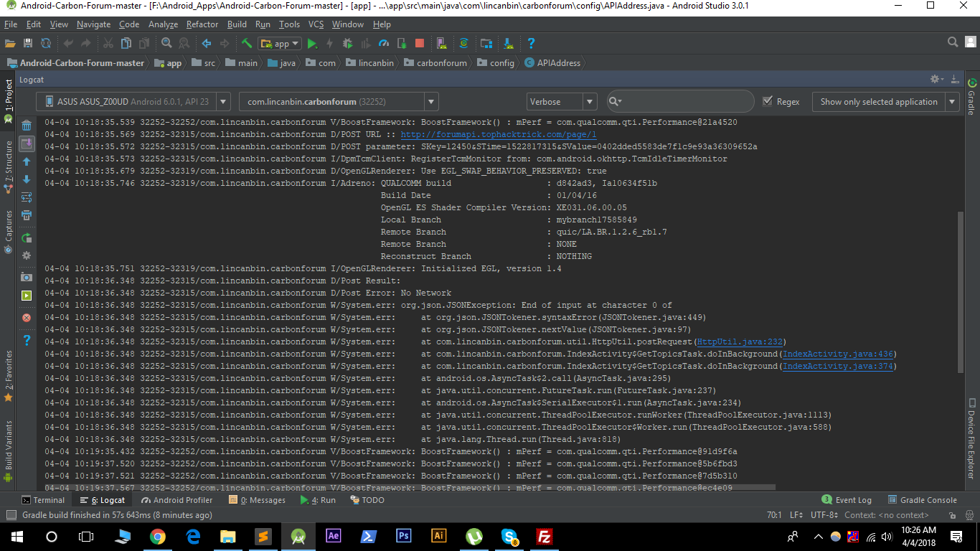Toggle Scroll to the end logcat icon

pos(27,144)
